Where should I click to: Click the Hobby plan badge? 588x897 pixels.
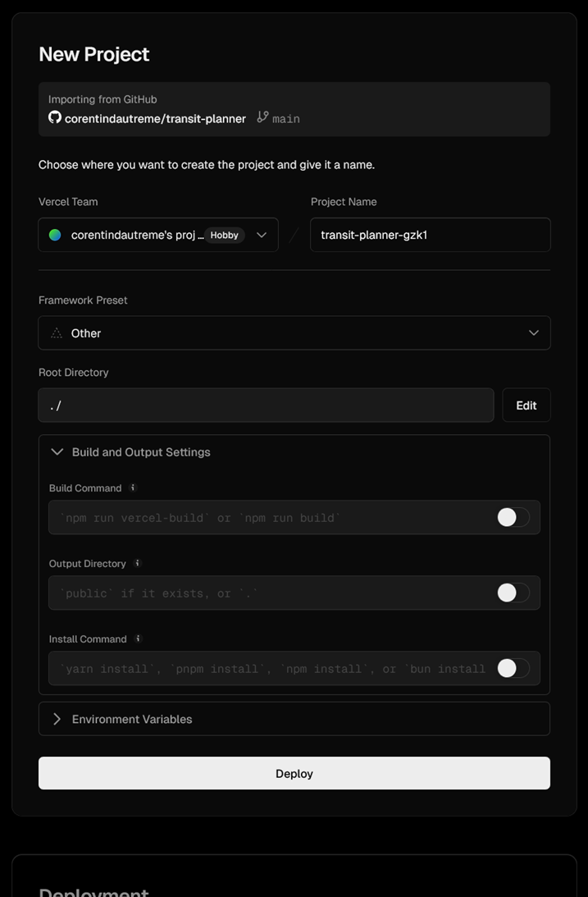224,235
